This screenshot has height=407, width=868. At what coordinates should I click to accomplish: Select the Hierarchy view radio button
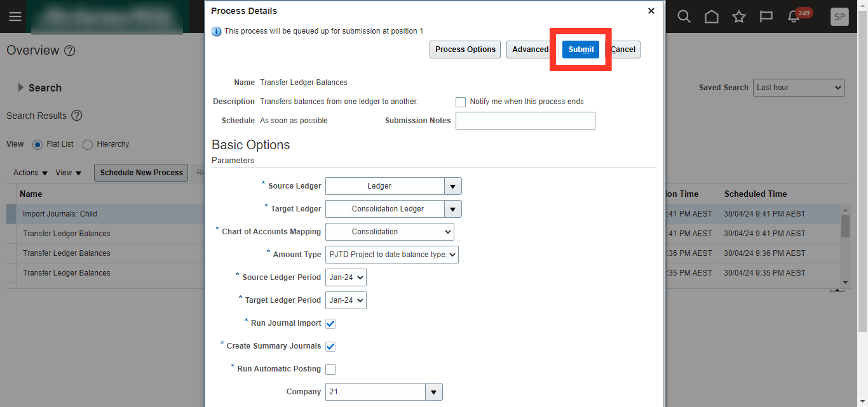88,145
